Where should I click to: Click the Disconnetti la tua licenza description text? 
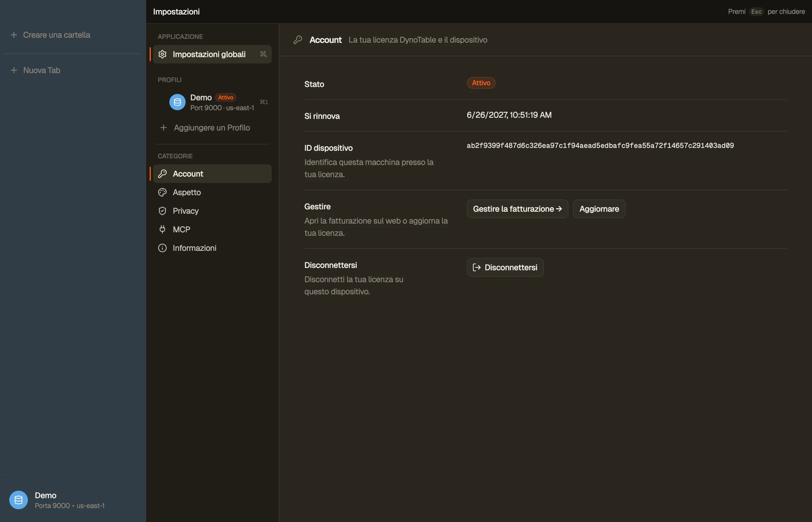coord(354,285)
